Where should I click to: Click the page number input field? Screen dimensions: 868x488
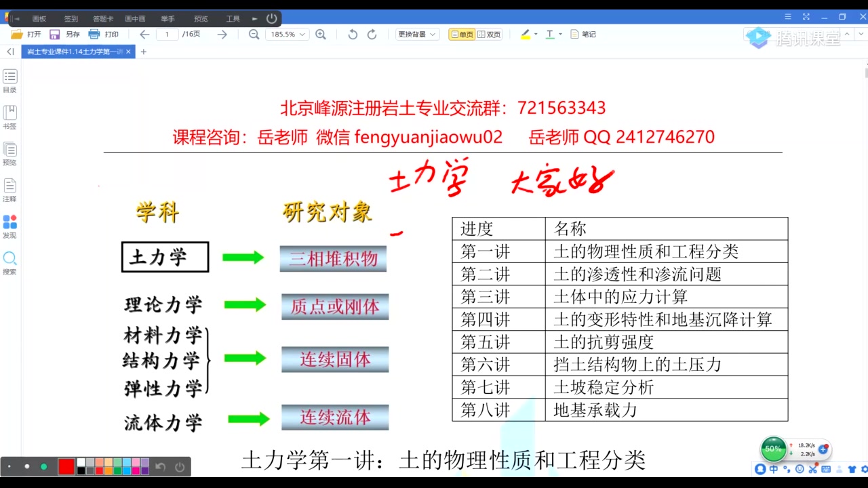[x=167, y=34]
